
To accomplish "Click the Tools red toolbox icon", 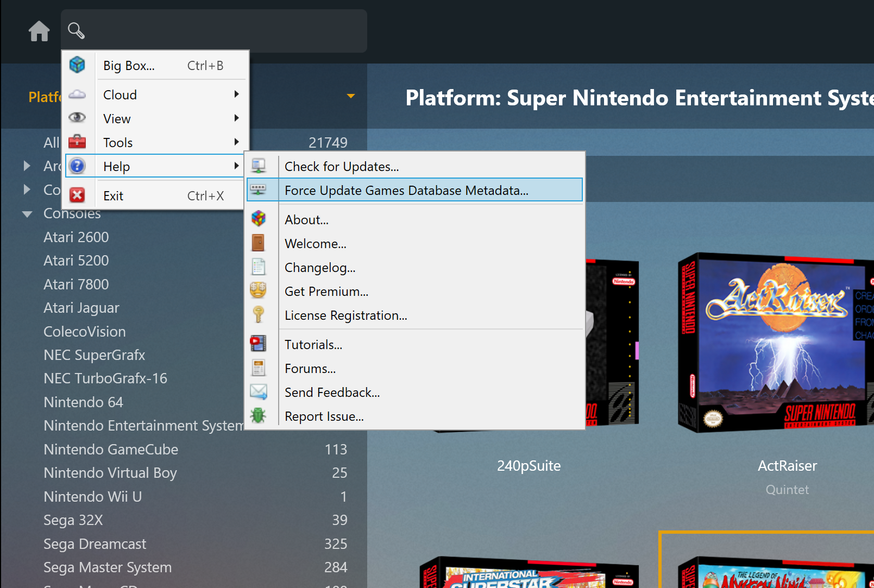I will 77,142.
